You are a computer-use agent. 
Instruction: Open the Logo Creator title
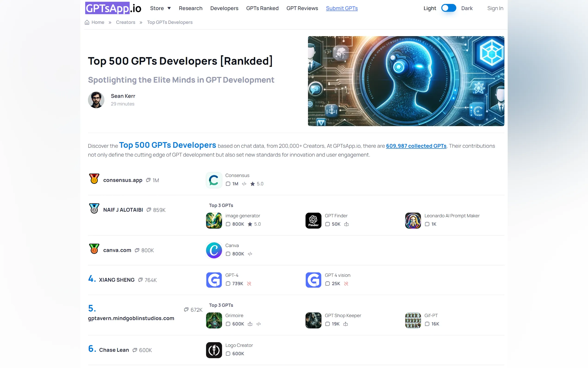[x=239, y=345]
